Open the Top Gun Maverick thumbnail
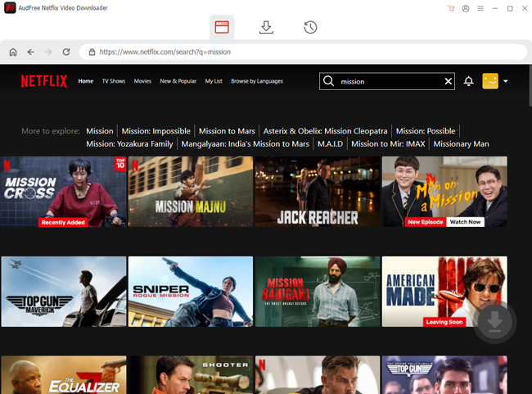The height and width of the screenshot is (394, 532). pyautogui.click(x=64, y=292)
